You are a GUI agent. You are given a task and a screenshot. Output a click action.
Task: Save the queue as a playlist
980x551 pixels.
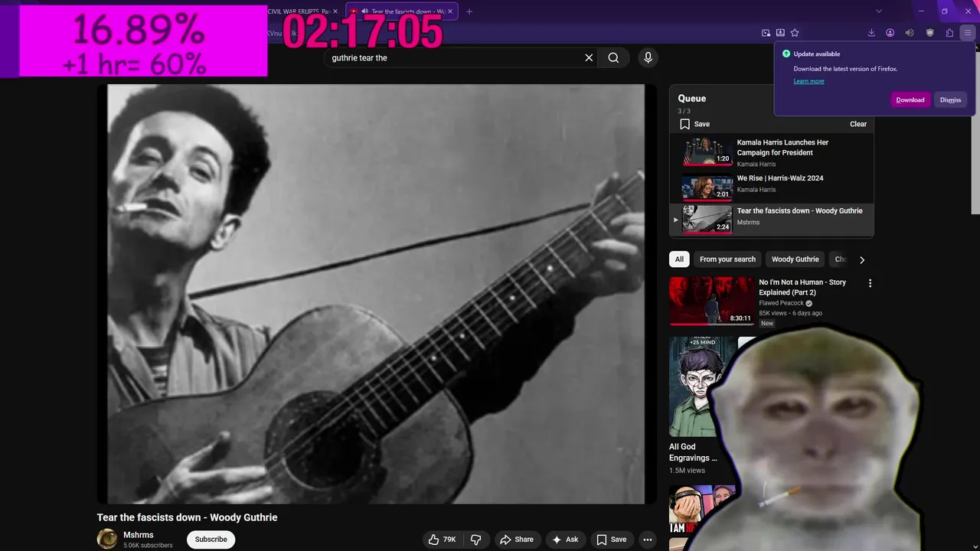[x=695, y=124]
